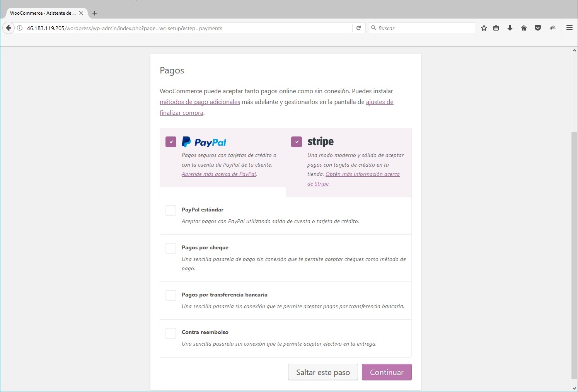Open site information icon in address bar

20,28
